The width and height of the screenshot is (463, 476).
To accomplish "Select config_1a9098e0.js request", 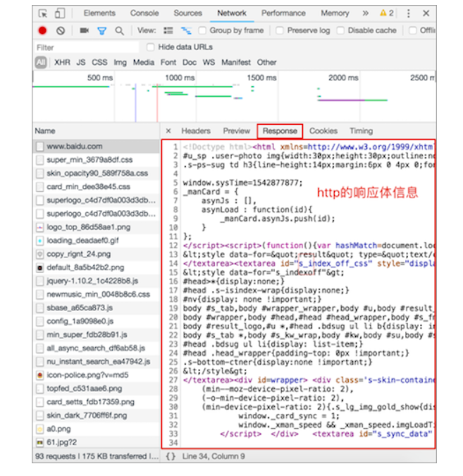I will click(x=96, y=321).
